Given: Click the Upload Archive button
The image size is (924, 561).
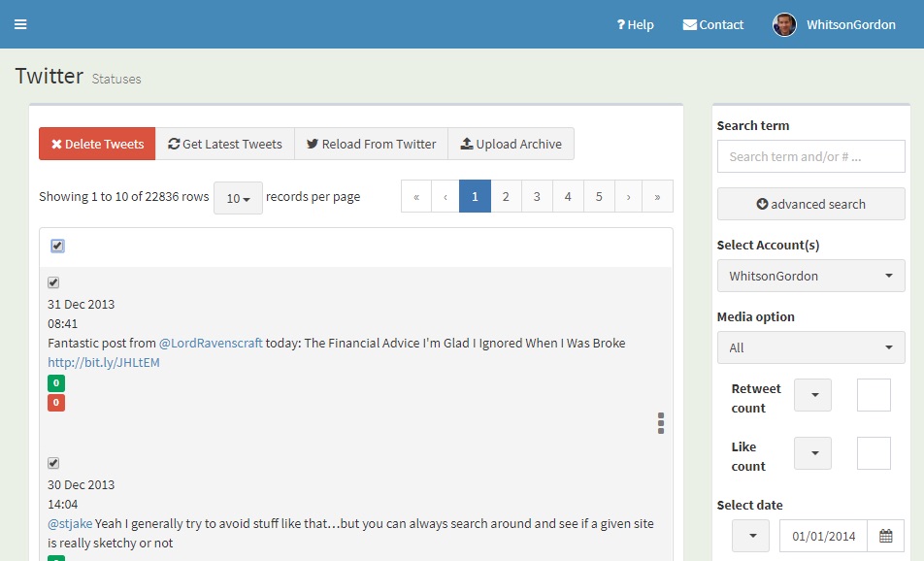Looking at the screenshot, I should (x=511, y=144).
